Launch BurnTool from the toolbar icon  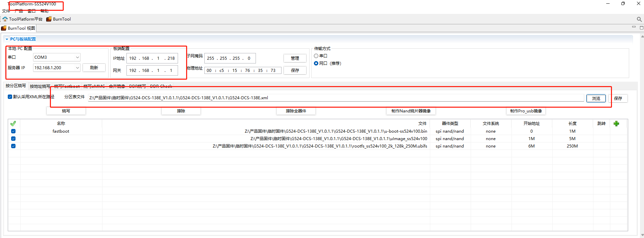49,19
